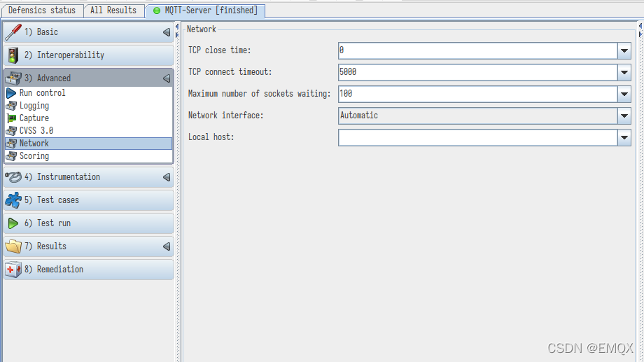Open the Local host dropdown arrow
This screenshot has width=644, height=362.
point(624,138)
